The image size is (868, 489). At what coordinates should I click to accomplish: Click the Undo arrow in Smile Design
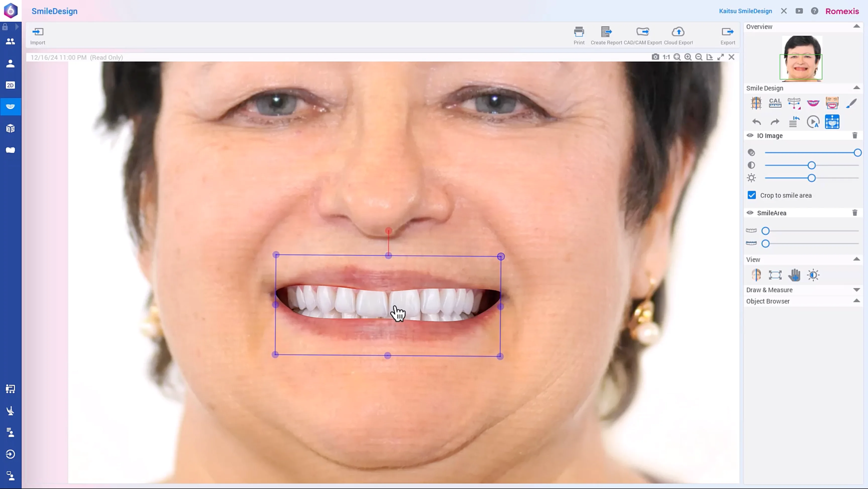point(756,122)
